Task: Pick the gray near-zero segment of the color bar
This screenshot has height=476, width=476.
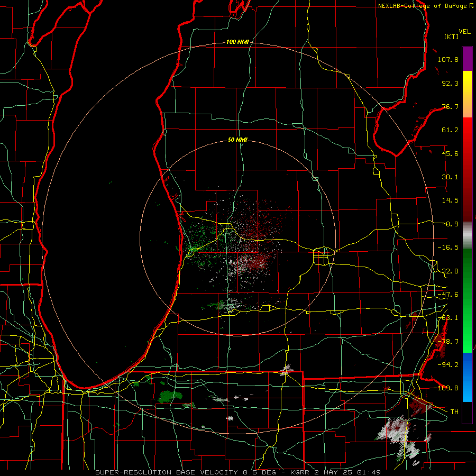Action: pos(467,235)
